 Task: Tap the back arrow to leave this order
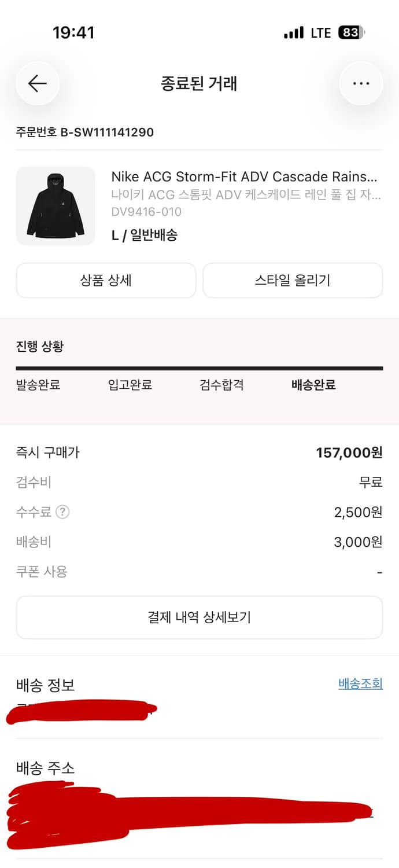pyautogui.click(x=37, y=83)
